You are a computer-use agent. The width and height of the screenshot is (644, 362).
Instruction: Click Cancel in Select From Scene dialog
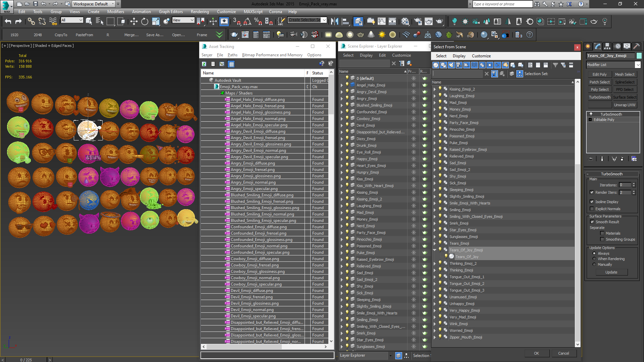pyautogui.click(x=563, y=353)
